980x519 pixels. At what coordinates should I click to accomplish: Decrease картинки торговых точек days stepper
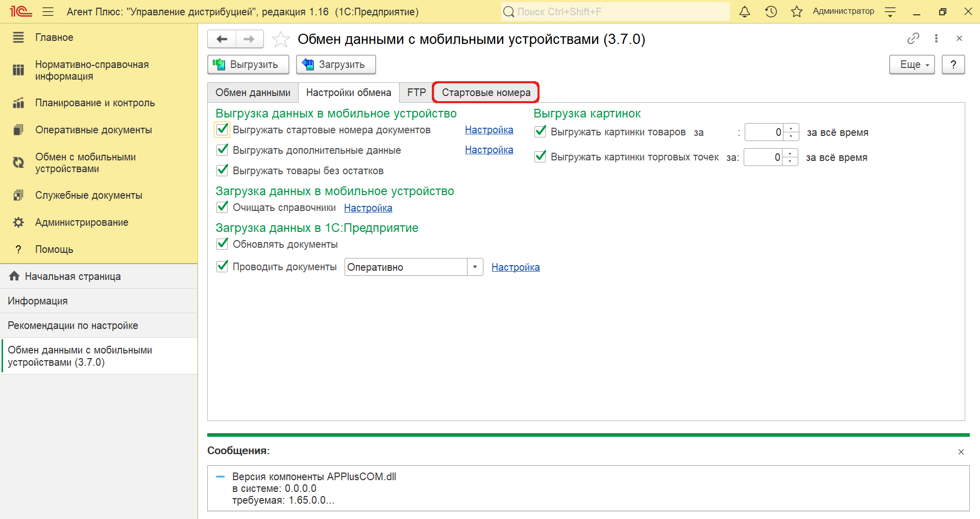(x=790, y=161)
